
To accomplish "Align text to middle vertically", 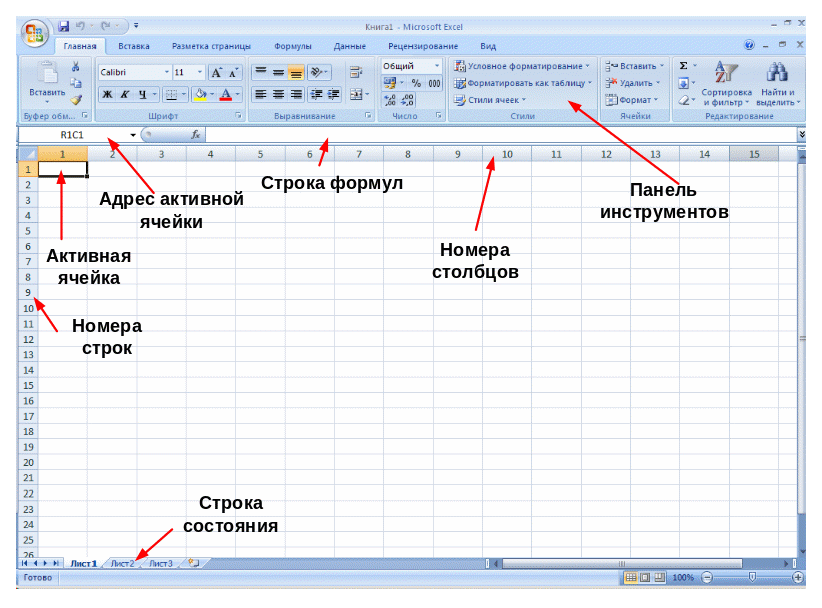I will [x=278, y=72].
